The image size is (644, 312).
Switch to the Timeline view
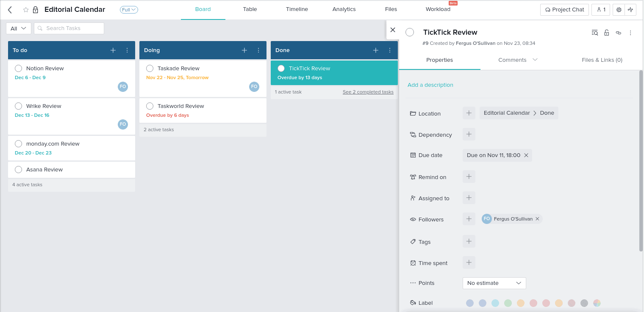(x=297, y=9)
